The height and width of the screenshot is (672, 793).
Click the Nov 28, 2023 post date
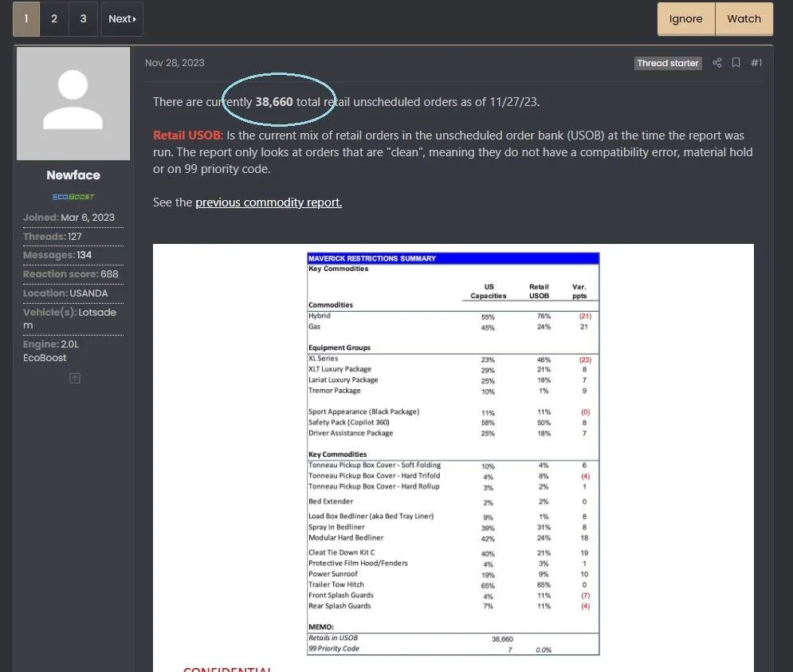click(x=175, y=63)
